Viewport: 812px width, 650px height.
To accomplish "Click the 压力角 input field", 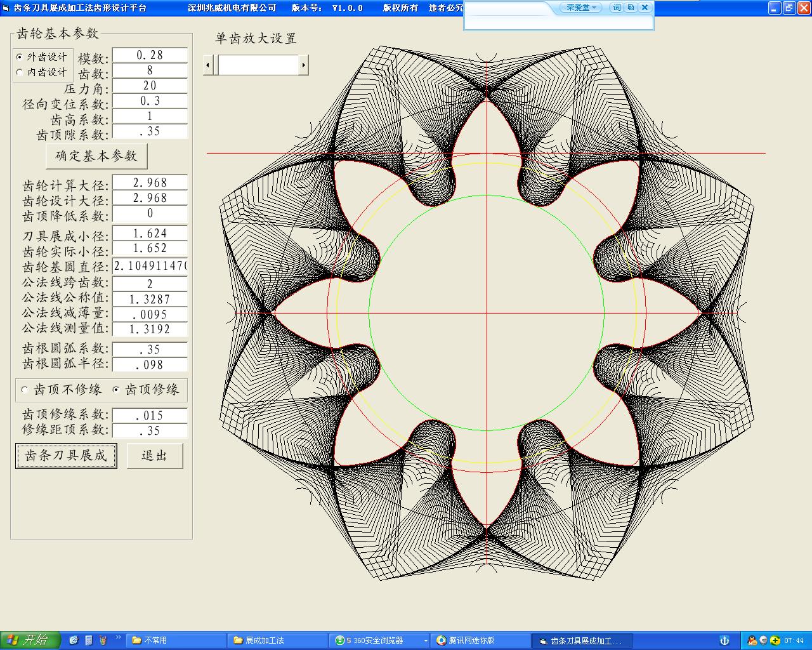I will click(150, 86).
